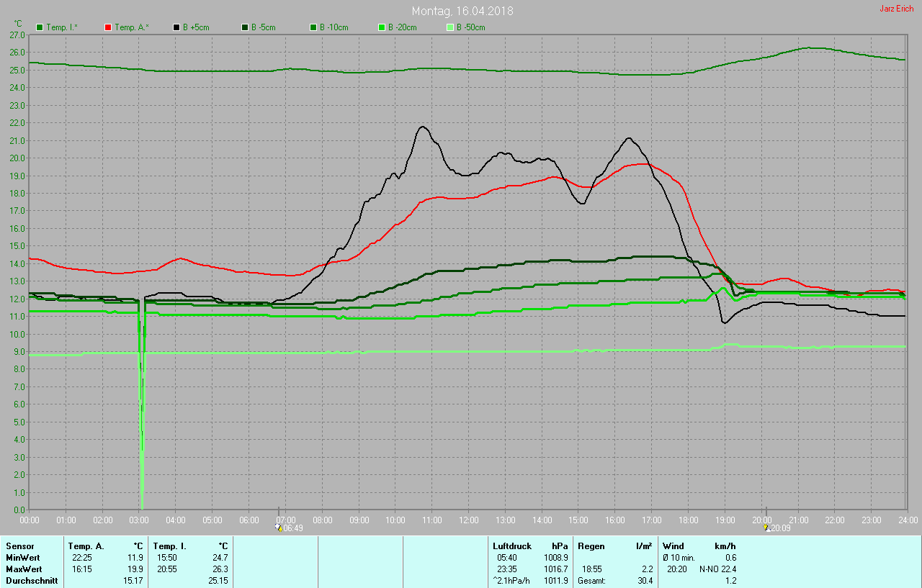The image size is (922, 588).
Task: Click the sunset time label '20:09'
Action: 780,528
